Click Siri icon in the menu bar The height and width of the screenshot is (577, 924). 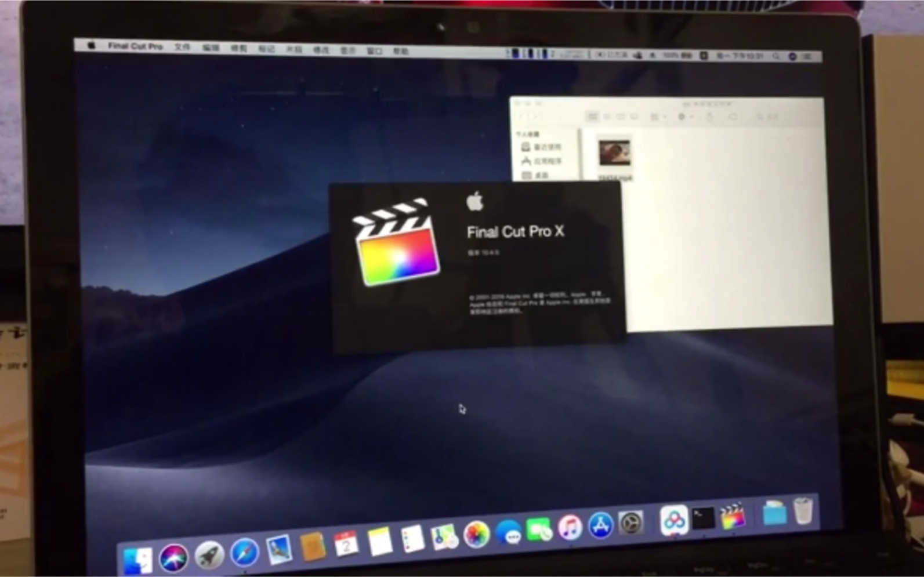[792, 56]
